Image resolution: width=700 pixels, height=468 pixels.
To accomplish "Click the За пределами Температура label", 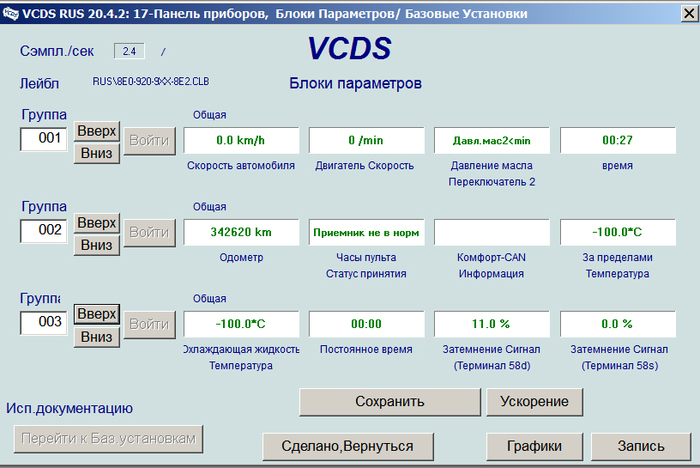I will (617, 266).
